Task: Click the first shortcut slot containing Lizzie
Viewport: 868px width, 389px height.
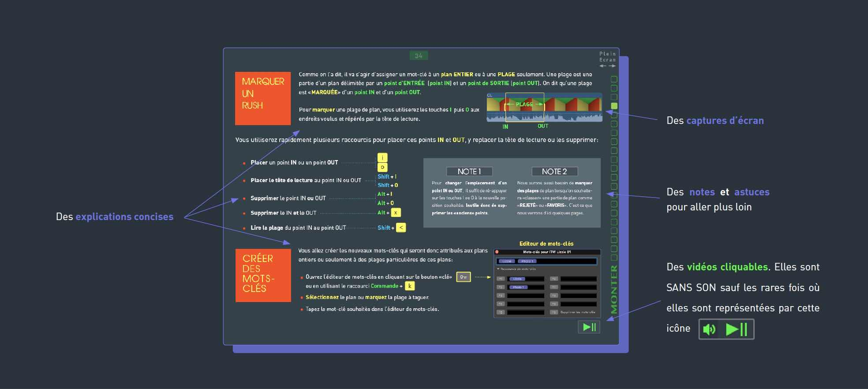Action: coord(525,279)
